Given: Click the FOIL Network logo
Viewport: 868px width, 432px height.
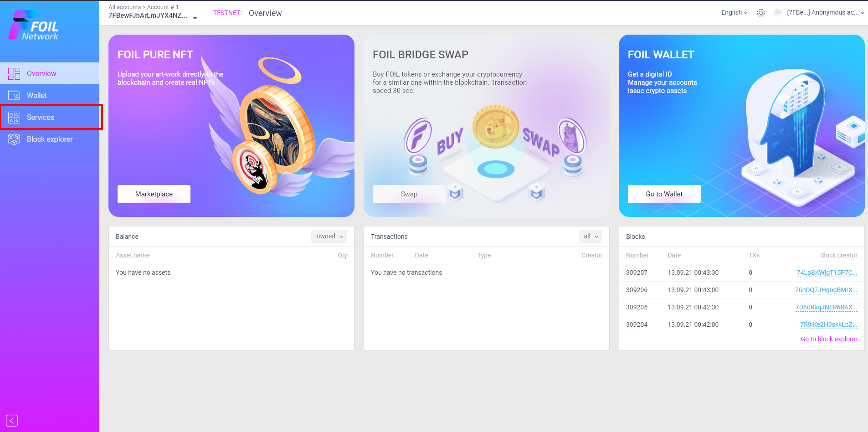Looking at the screenshot, I should tap(34, 26).
